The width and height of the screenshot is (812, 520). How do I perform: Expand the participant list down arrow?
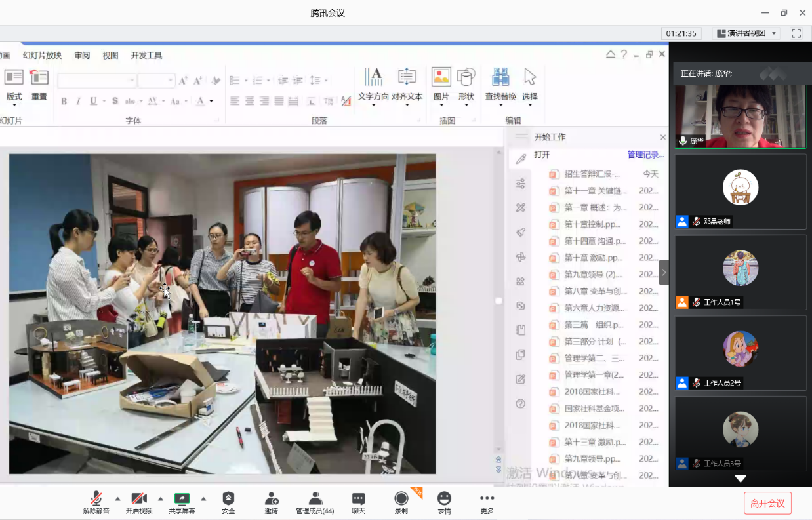741,479
